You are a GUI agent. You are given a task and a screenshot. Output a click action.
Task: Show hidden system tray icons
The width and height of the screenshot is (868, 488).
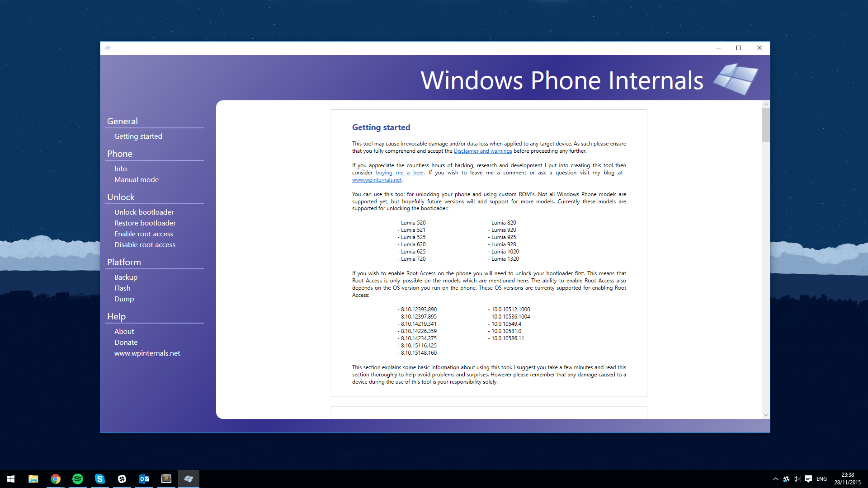click(x=776, y=479)
